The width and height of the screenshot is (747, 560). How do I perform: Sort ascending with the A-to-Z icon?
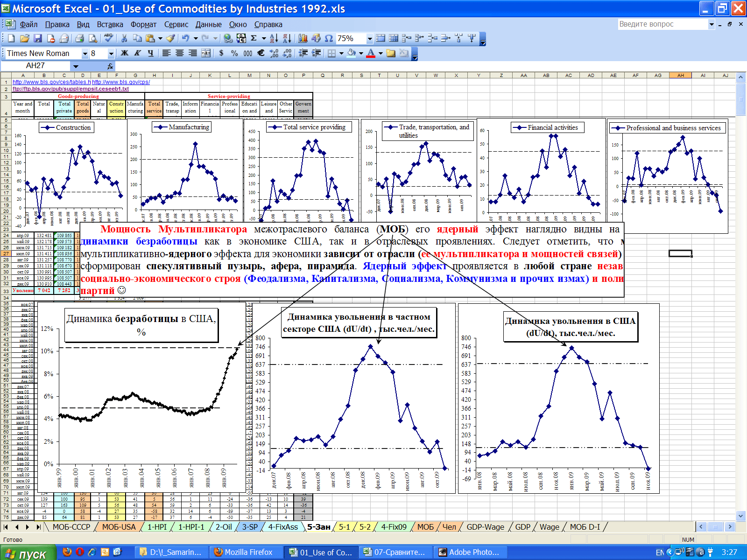click(274, 39)
